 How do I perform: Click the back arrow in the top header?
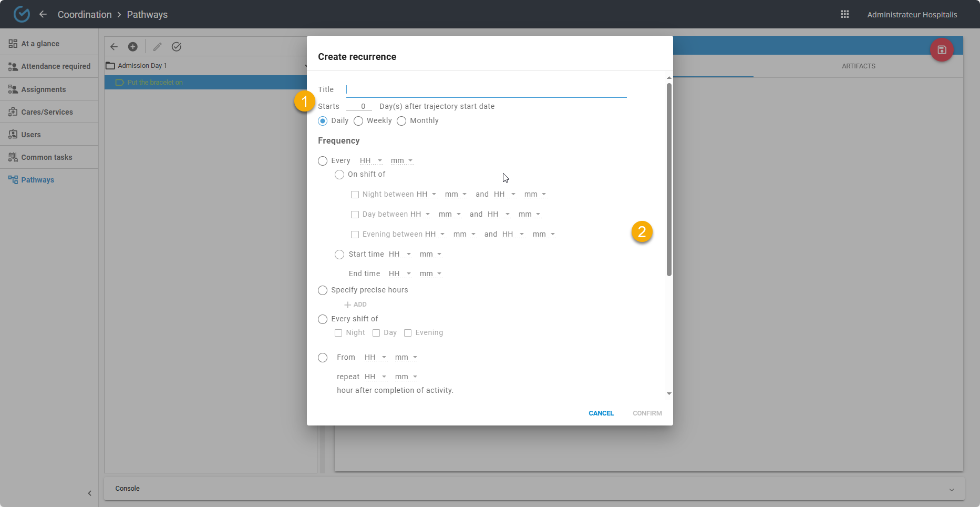tap(43, 14)
